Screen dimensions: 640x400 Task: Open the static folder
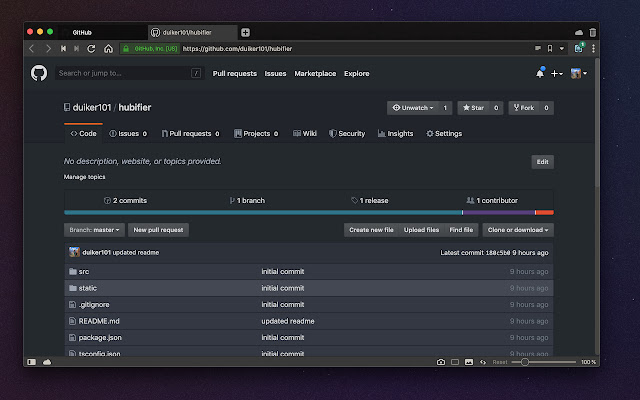pyautogui.click(x=88, y=288)
